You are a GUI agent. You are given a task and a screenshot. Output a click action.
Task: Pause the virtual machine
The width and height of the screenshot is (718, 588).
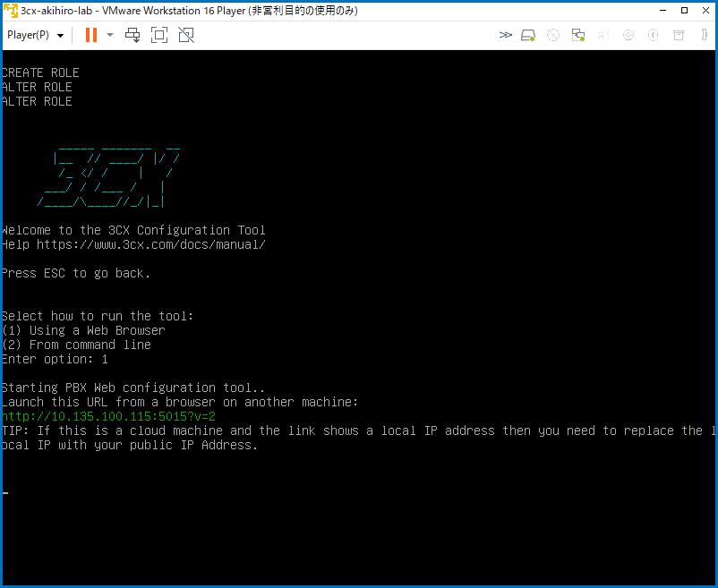(91, 35)
